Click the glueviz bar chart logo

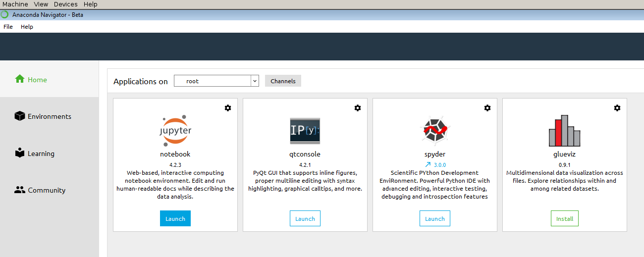(x=565, y=131)
